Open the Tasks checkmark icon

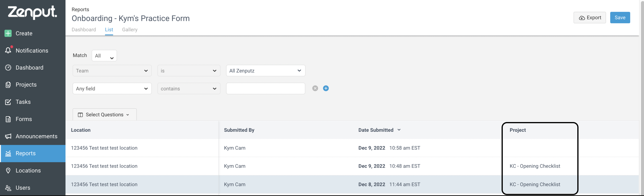pyautogui.click(x=8, y=102)
